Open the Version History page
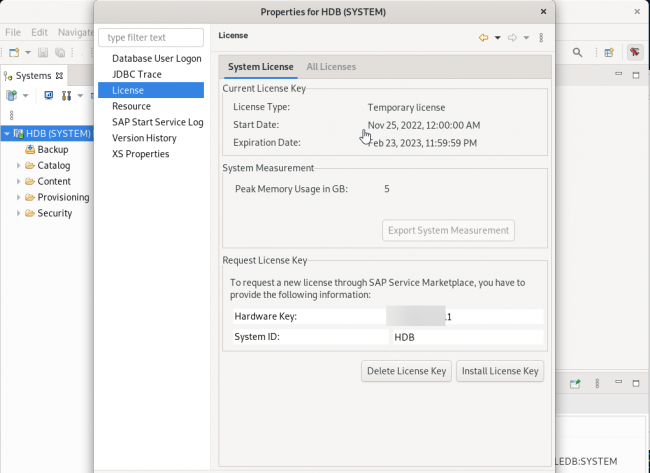The width and height of the screenshot is (650, 473). tap(144, 138)
